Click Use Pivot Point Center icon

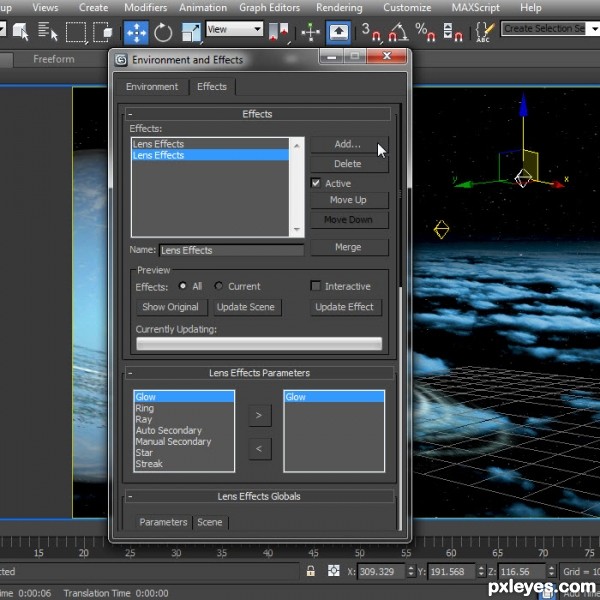pyautogui.click(x=278, y=32)
